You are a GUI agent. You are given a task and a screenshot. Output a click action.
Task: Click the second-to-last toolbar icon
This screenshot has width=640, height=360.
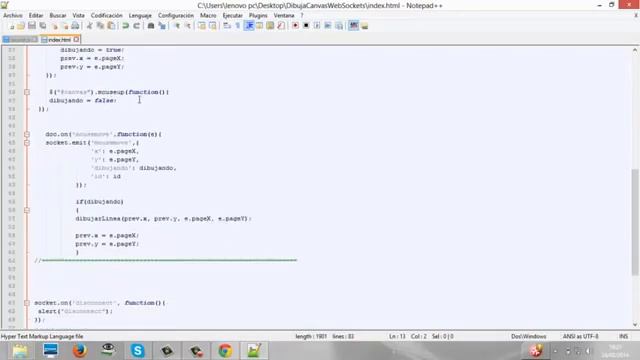tap(353, 26)
